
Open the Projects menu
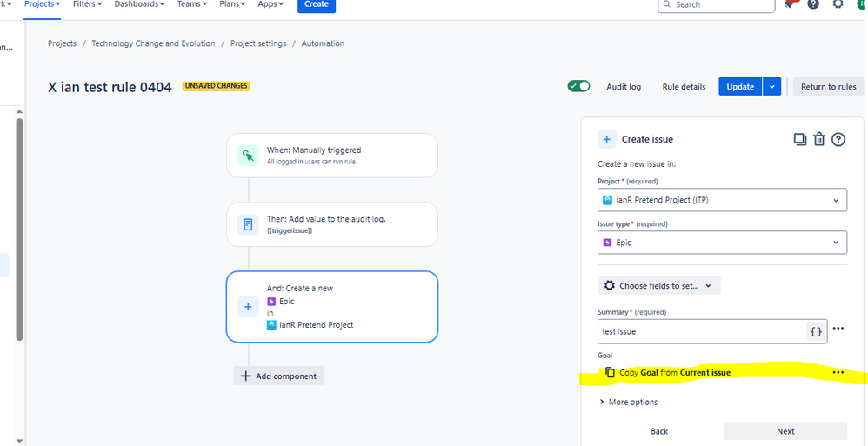[42, 3]
